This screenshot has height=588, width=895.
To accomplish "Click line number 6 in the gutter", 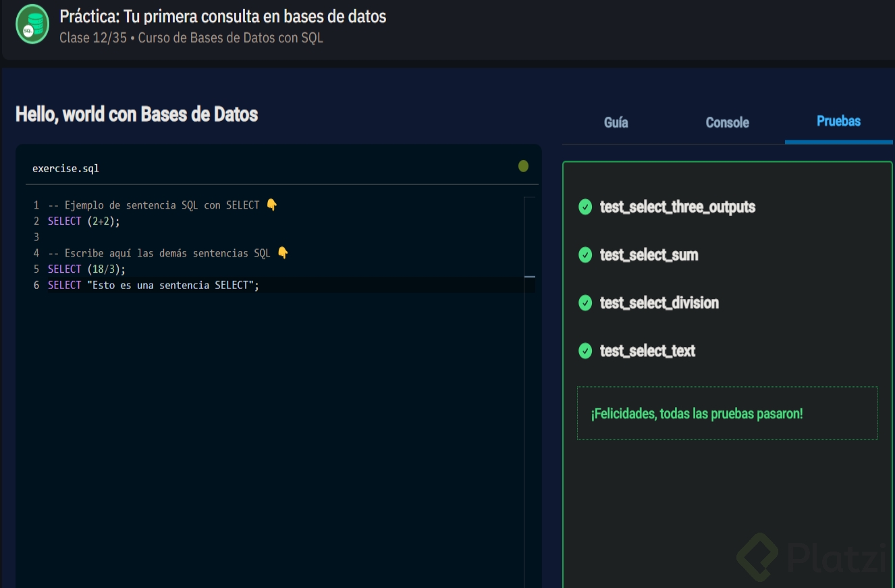I will tap(36, 285).
